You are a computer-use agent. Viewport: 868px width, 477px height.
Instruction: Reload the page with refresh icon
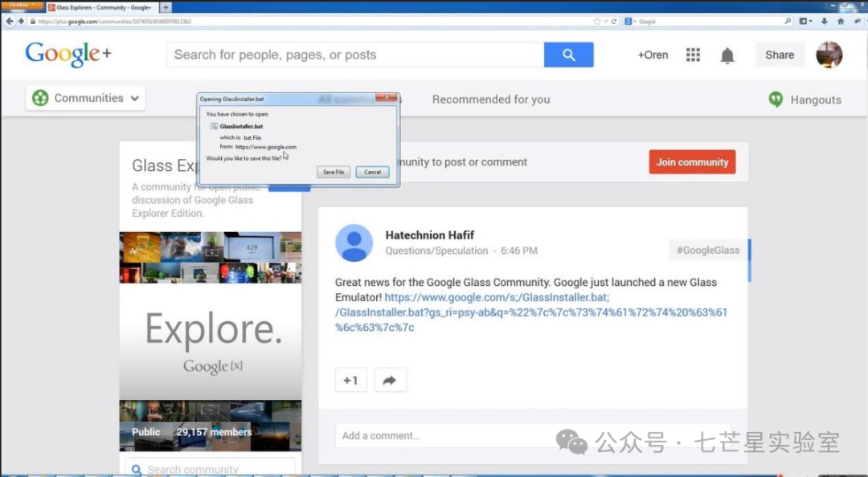click(x=614, y=21)
